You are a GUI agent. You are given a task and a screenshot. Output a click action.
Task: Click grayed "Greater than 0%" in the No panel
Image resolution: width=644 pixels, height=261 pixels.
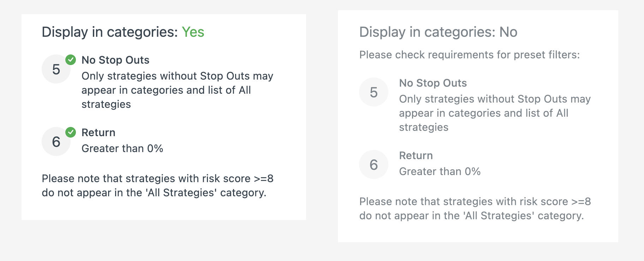[440, 172]
